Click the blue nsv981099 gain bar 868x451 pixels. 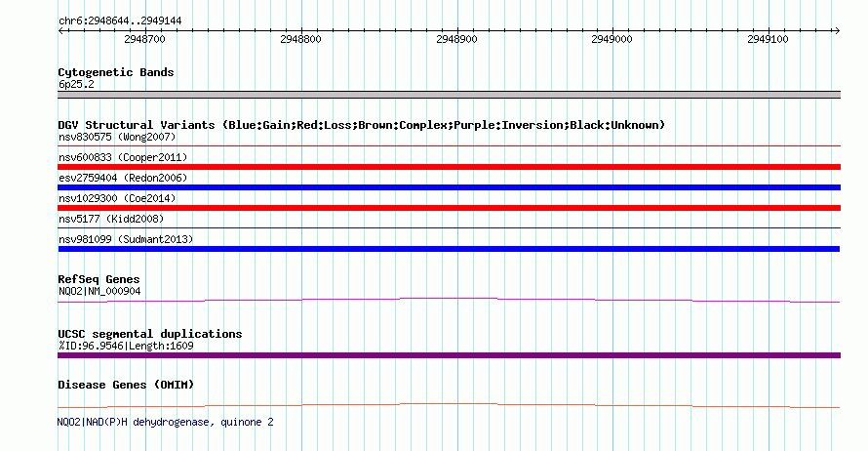point(449,249)
